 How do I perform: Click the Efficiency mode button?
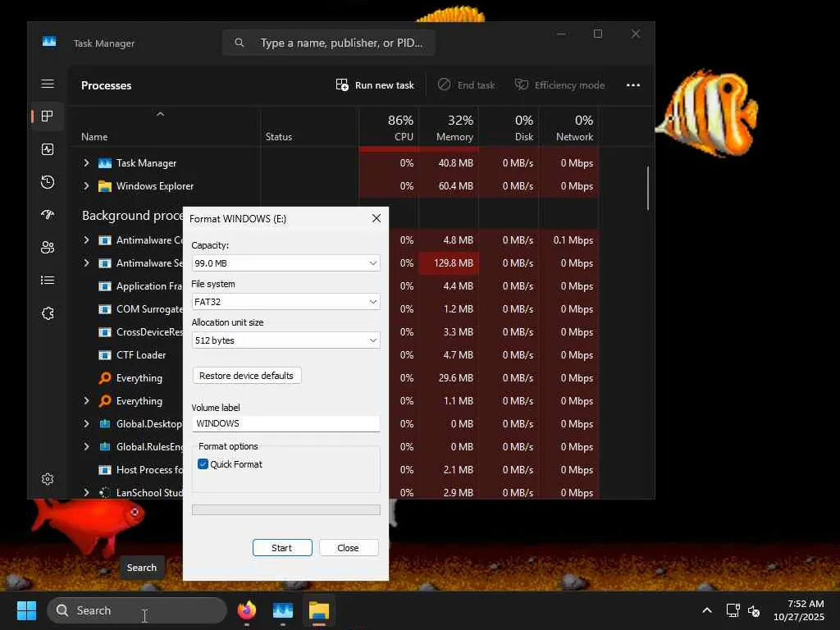click(x=559, y=85)
